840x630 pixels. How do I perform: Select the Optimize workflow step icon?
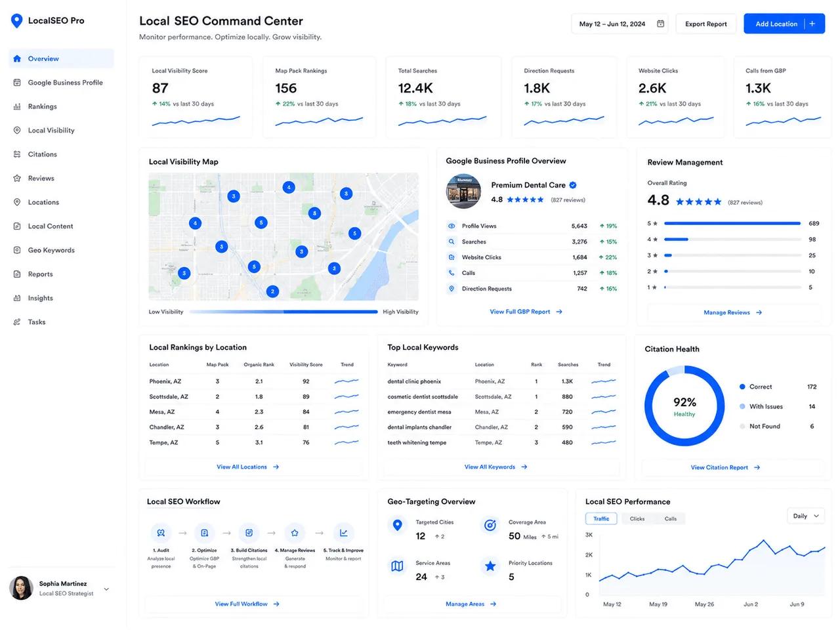[x=205, y=533]
